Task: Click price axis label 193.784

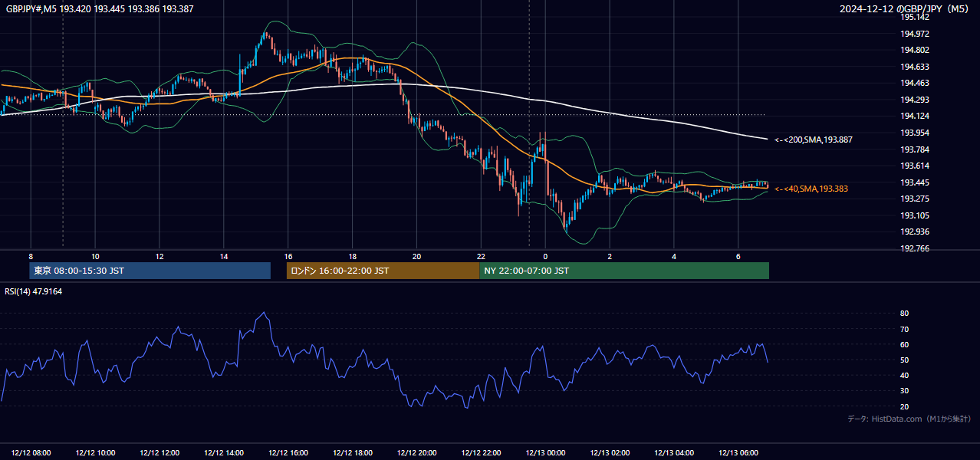Action: click(915, 149)
